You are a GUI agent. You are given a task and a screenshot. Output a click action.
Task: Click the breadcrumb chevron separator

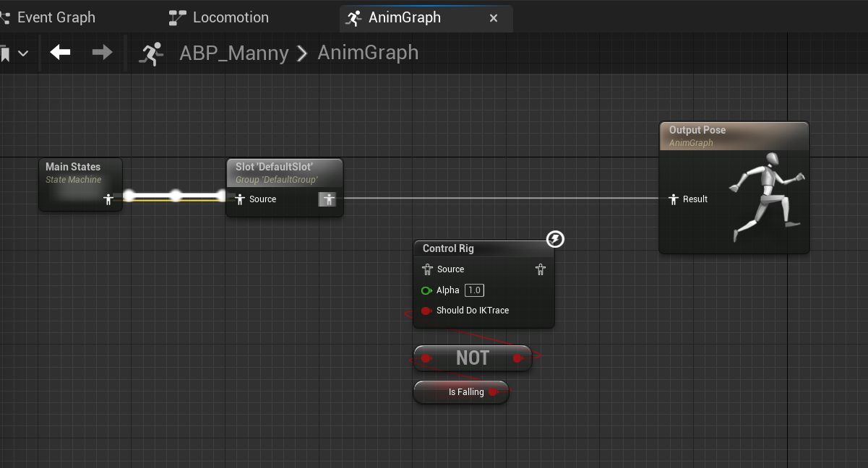click(303, 53)
